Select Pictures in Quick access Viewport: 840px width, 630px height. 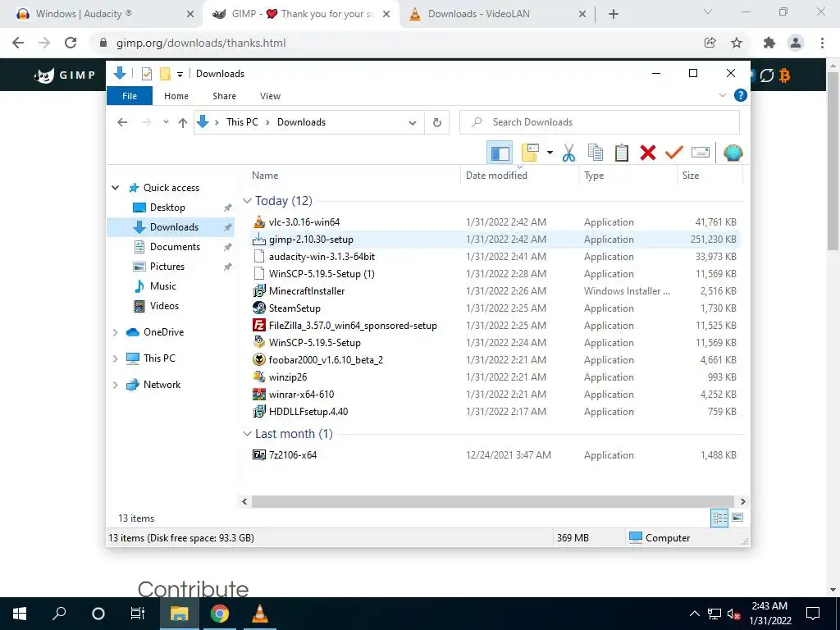tap(167, 267)
